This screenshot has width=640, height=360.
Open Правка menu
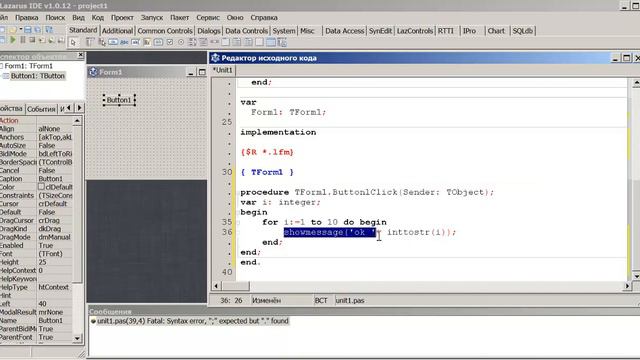[27, 18]
